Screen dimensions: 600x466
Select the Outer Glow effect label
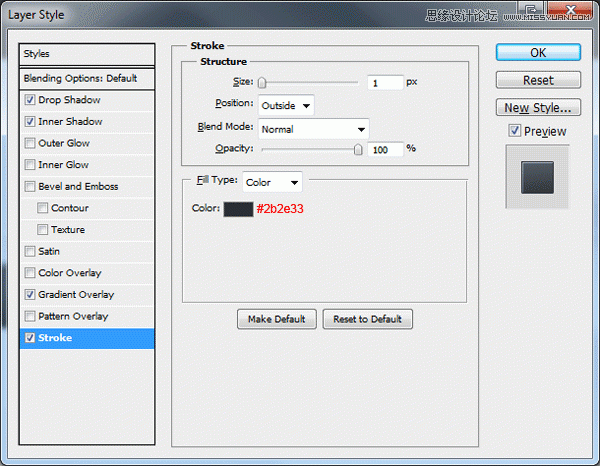tap(64, 143)
